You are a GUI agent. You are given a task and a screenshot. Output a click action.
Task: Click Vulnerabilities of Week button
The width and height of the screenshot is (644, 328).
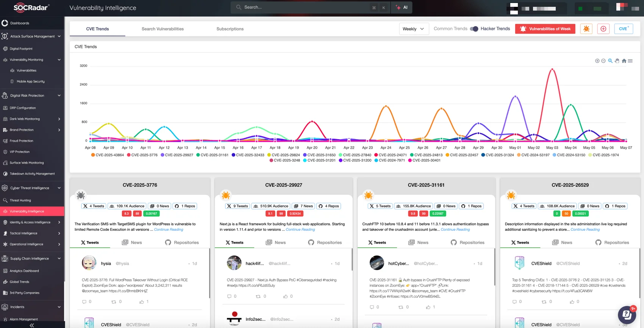point(545,29)
